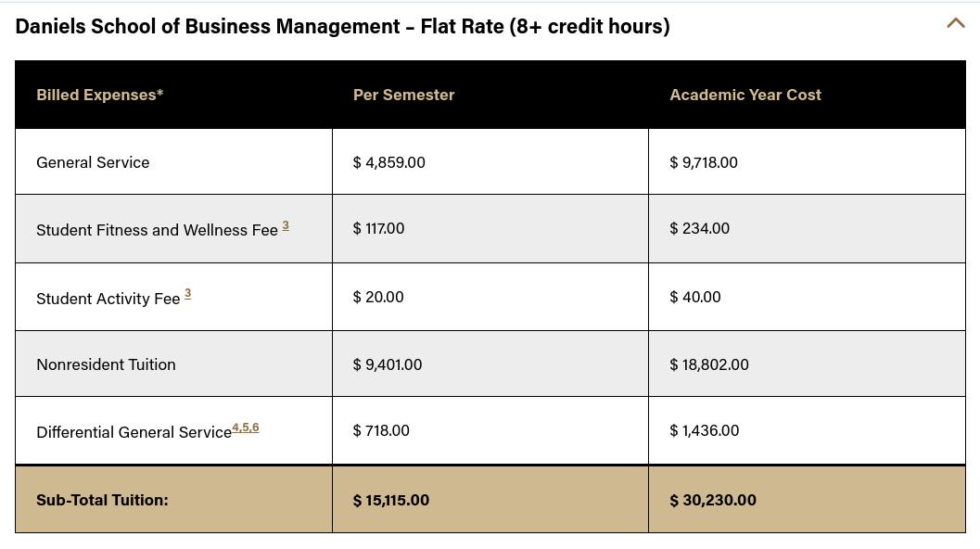Collapse the Daniels School flat rate section
This screenshot has width=980, height=549.
[956, 23]
